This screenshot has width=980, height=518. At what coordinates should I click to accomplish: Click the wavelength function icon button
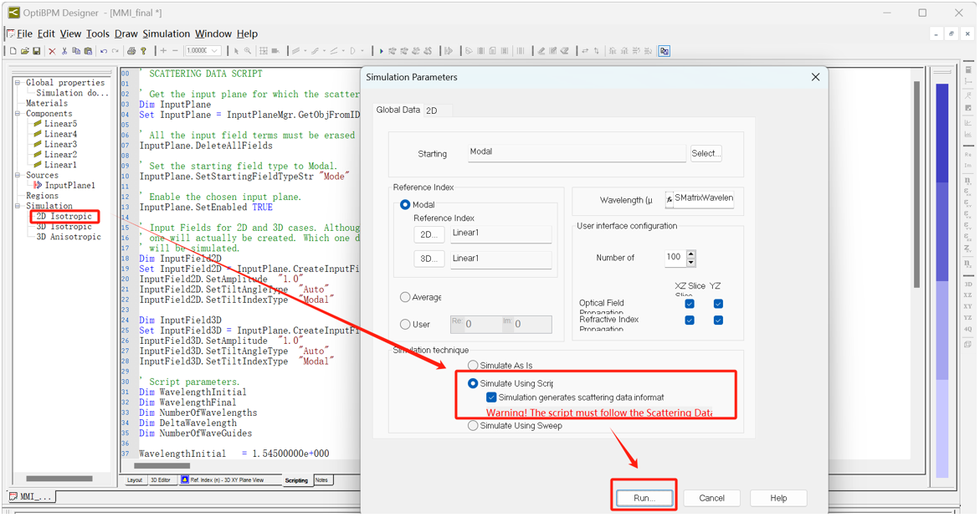tap(669, 199)
